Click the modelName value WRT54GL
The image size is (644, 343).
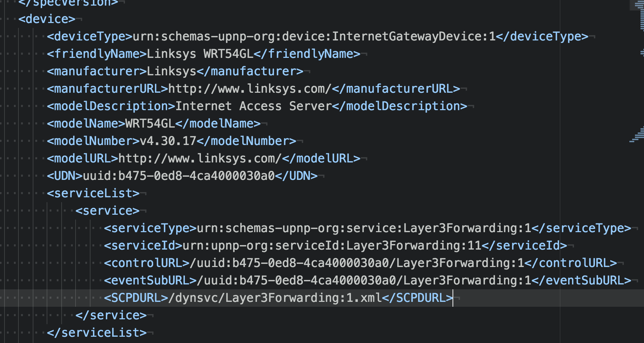point(150,123)
